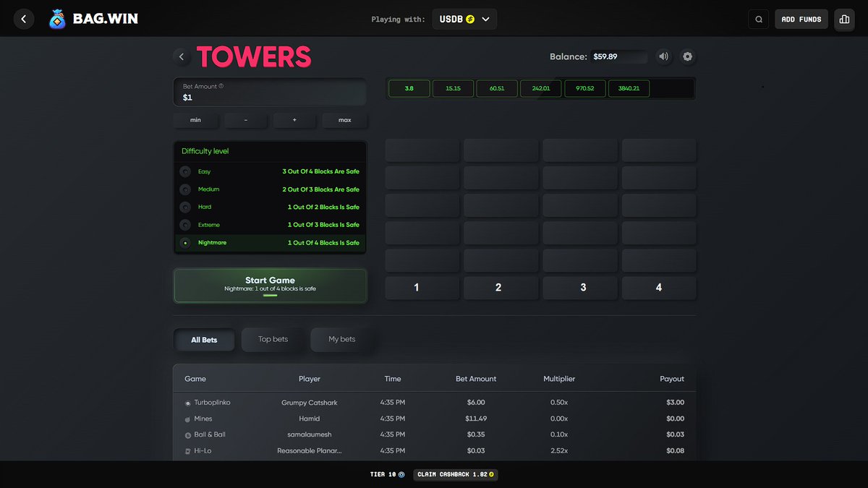This screenshot has height=488, width=868.
Task: Open the Towers settings gear
Action: 686,56
